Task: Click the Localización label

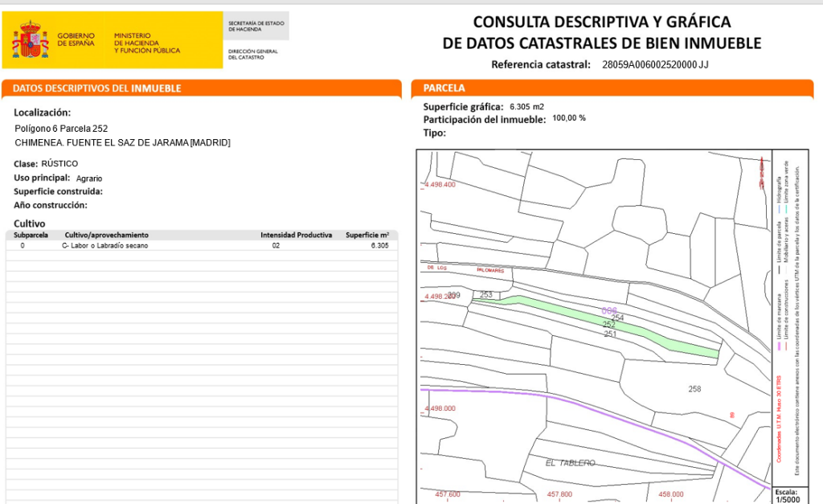Action: [x=42, y=113]
